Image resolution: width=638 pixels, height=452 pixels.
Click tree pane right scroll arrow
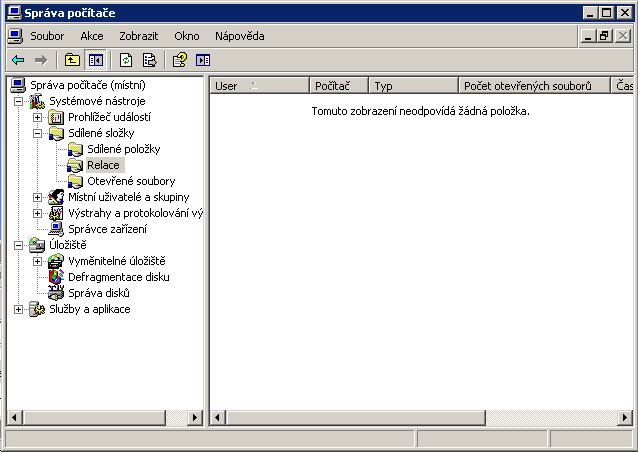194,417
